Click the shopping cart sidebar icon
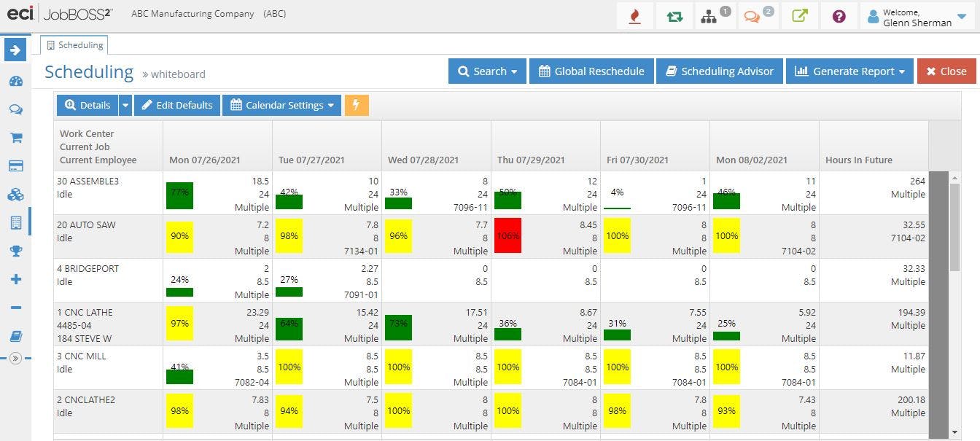The width and height of the screenshot is (980, 441). click(15, 138)
